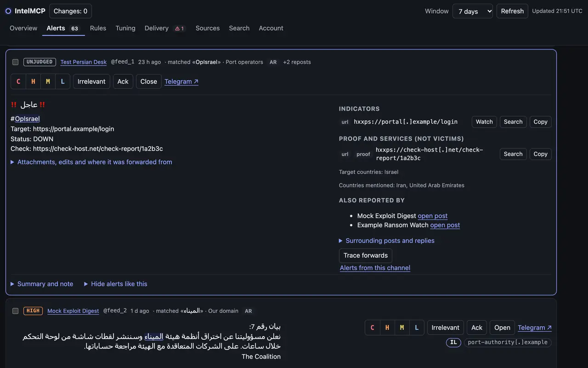Image resolution: width=588 pixels, height=368 pixels.
Task: Copy the check-host proof URL
Action: [x=540, y=154]
